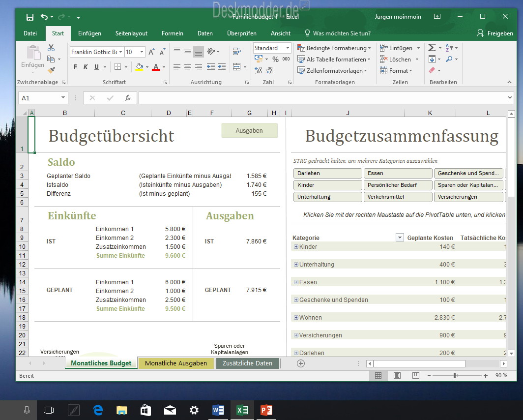The width and height of the screenshot is (523, 420).
Task: Click the Wrap Text icon
Action: 237,51
